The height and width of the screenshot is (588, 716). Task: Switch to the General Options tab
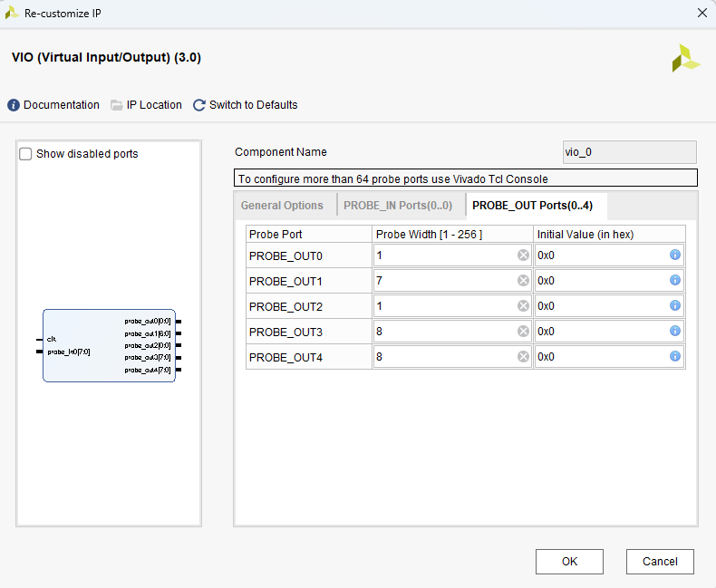coord(282,206)
